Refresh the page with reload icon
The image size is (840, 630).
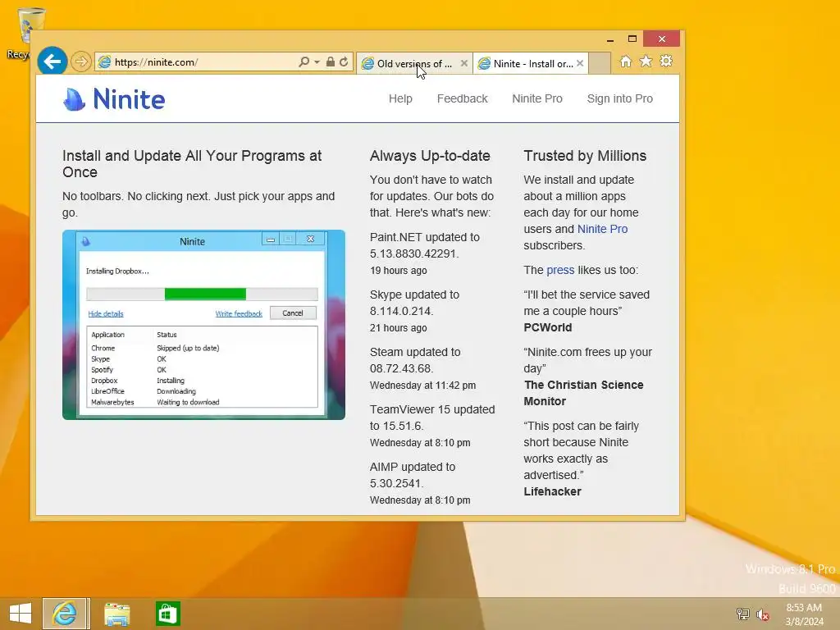pos(344,62)
